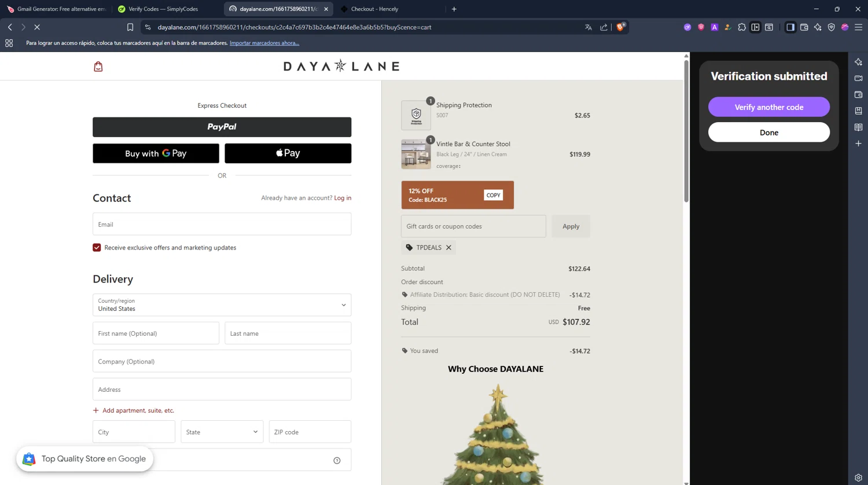Pay with PayPal express checkout
The height and width of the screenshot is (485, 868).
(x=222, y=127)
